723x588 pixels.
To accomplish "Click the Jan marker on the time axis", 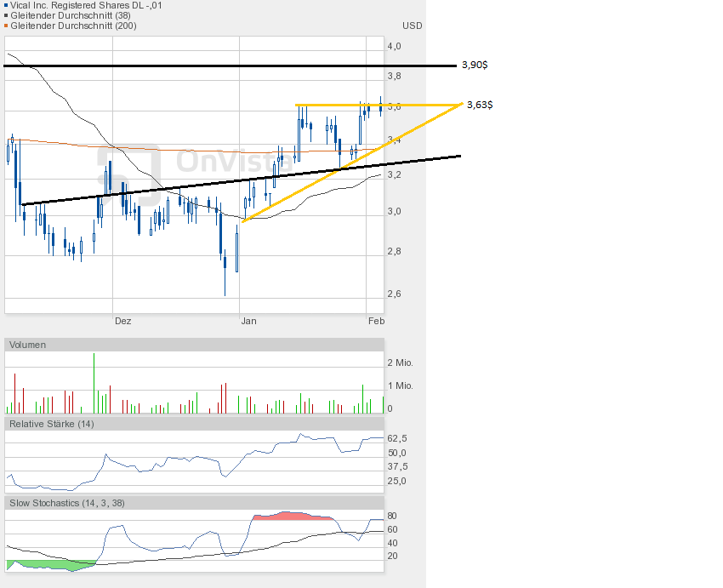I will tap(248, 322).
